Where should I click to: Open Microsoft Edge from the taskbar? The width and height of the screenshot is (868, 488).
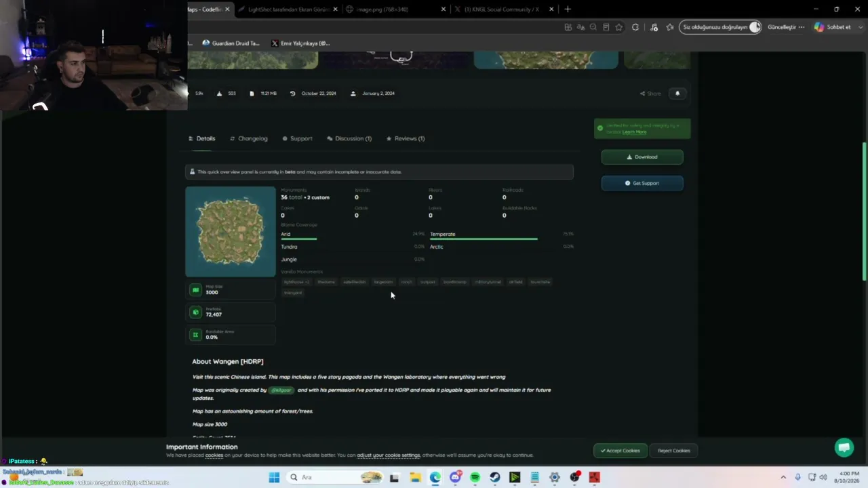pyautogui.click(x=435, y=477)
